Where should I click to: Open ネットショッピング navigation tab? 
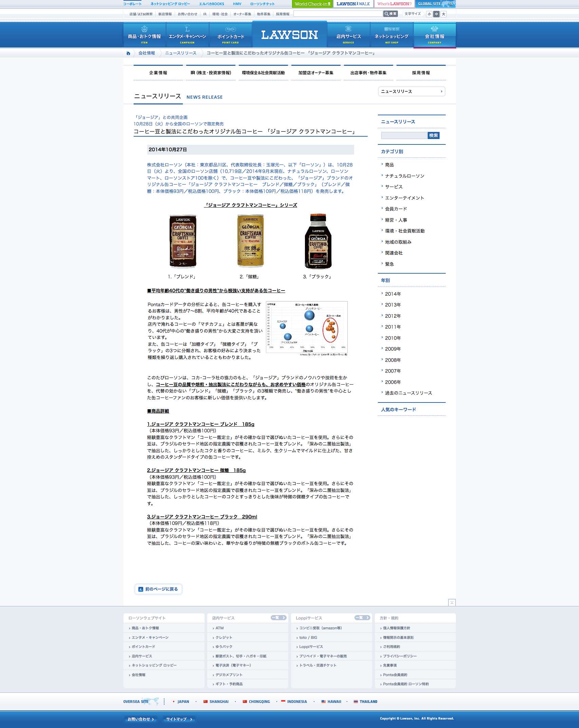pyautogui.click(x=391, y=35)
